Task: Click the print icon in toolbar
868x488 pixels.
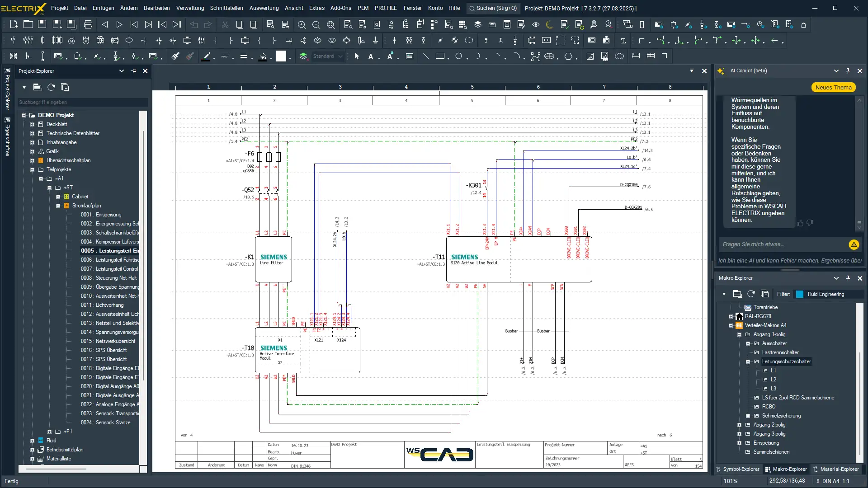Action: click(88, 24)
